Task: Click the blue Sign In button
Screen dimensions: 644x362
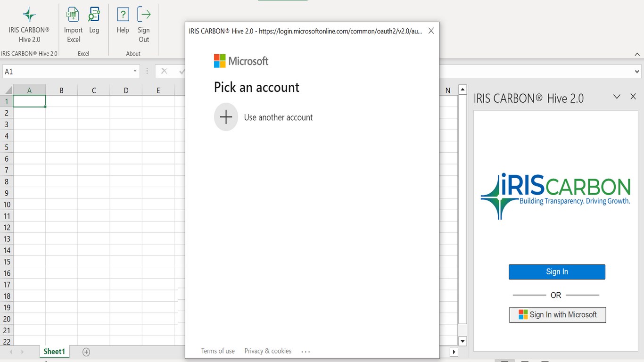Action: (x=557, y=272)
